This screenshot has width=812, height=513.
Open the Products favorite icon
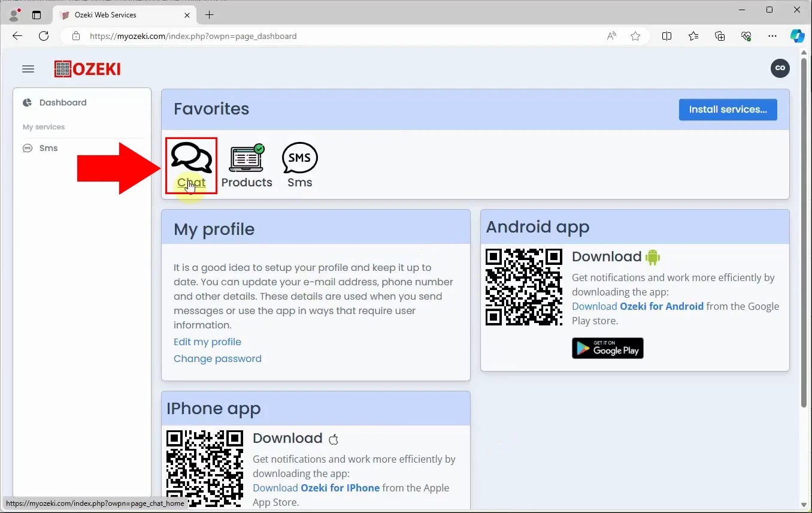pyautogui.click(x=247, y=166)
